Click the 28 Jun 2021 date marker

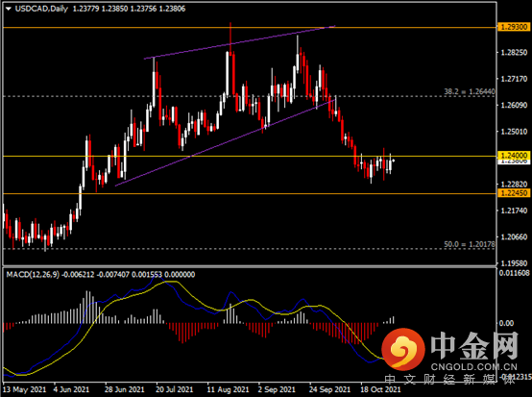pos(124,389)
